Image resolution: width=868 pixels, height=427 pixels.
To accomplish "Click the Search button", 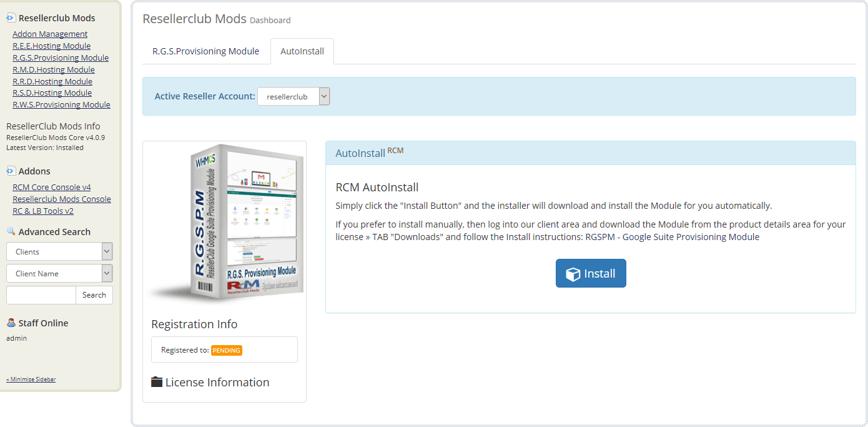I will (x=94, y=295).
